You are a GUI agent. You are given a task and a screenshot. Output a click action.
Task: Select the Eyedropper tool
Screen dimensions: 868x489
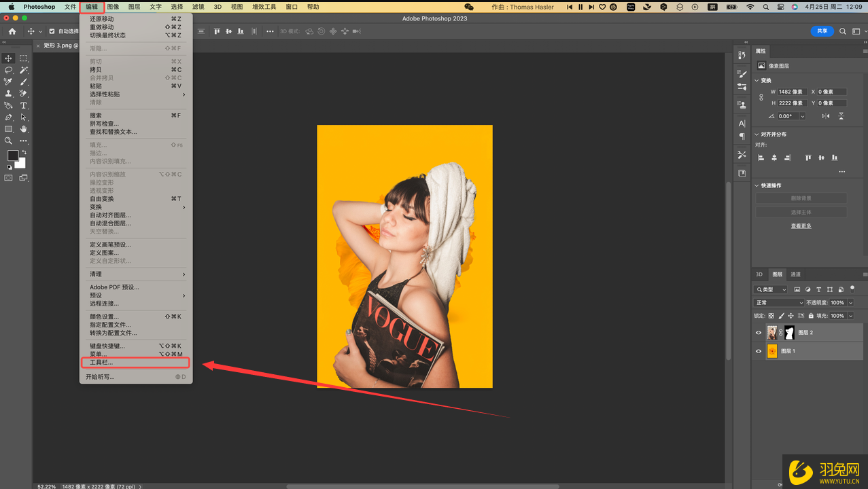[9, 81]
